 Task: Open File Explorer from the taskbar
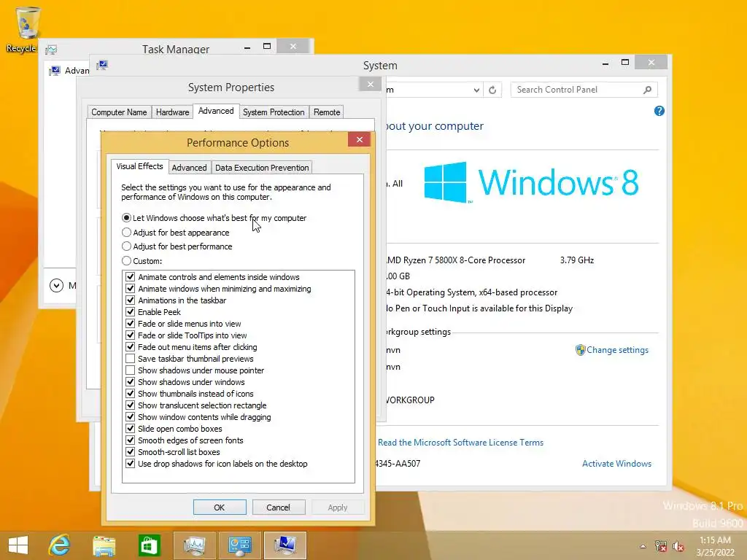coord(104,545)
